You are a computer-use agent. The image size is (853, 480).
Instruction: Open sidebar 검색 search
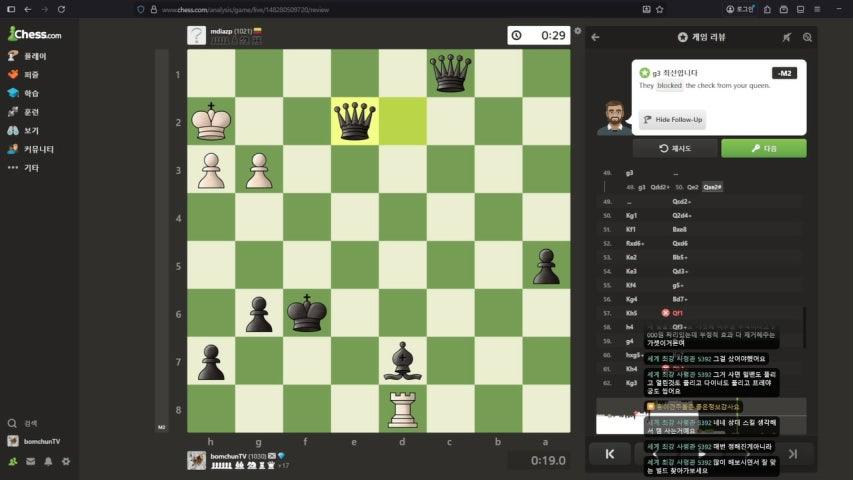(23, 423)
